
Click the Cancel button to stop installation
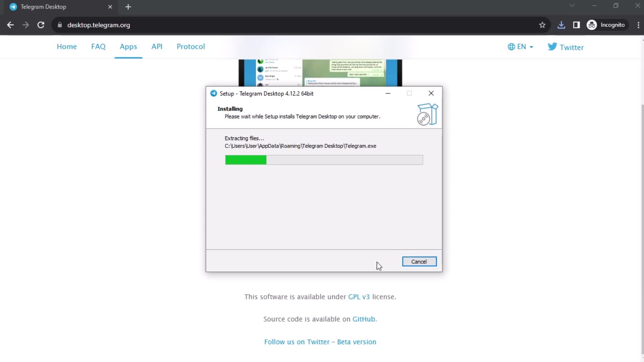(x=419, y=261)
